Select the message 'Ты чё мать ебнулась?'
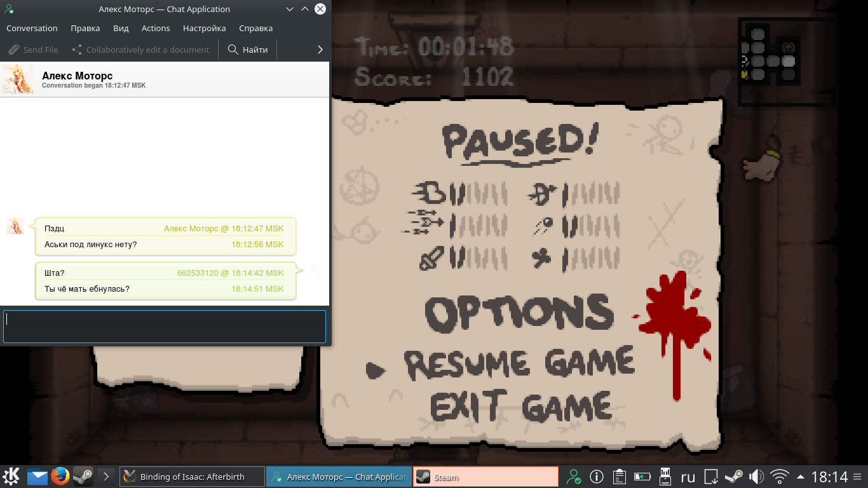This screenshot has width=868, height=488. (x=87, y=289)
